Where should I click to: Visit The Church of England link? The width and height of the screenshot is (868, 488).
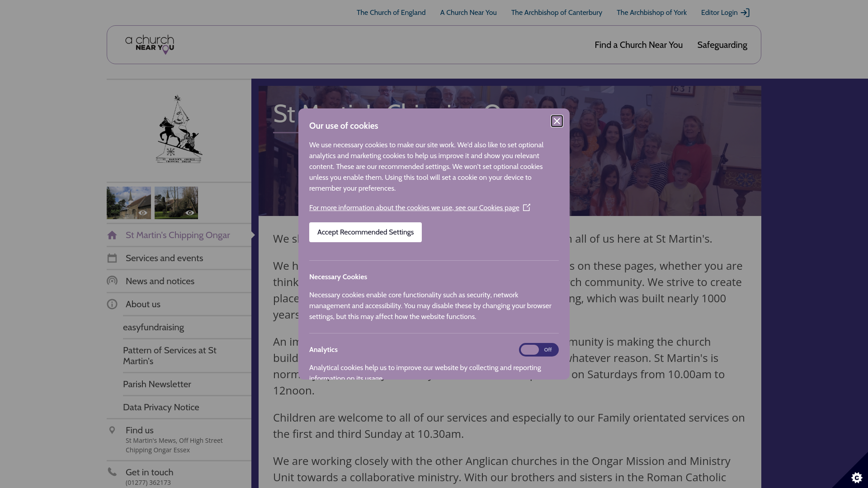click(391, 13)
